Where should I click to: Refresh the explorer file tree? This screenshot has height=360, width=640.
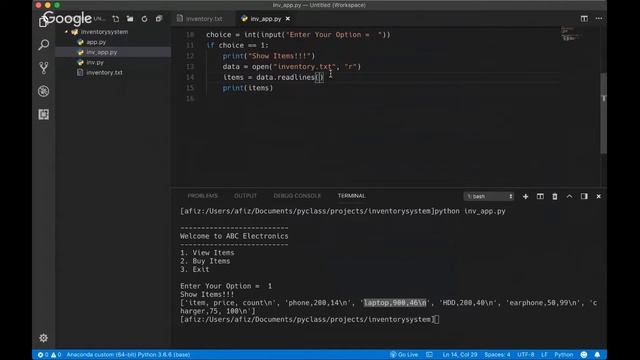click(144, 19)
